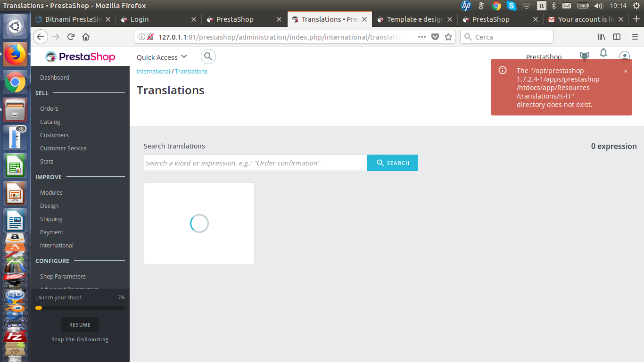Open Design in the sidebar menu
The width and height of the screenshot is (644, 362).
pyautogui.click(x=50, y=206)
